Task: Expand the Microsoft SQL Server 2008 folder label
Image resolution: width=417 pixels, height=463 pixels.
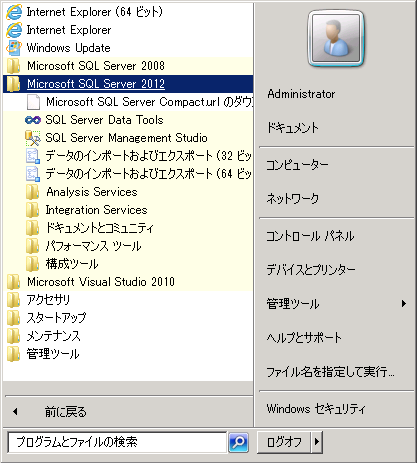Action: pos(96,66)
